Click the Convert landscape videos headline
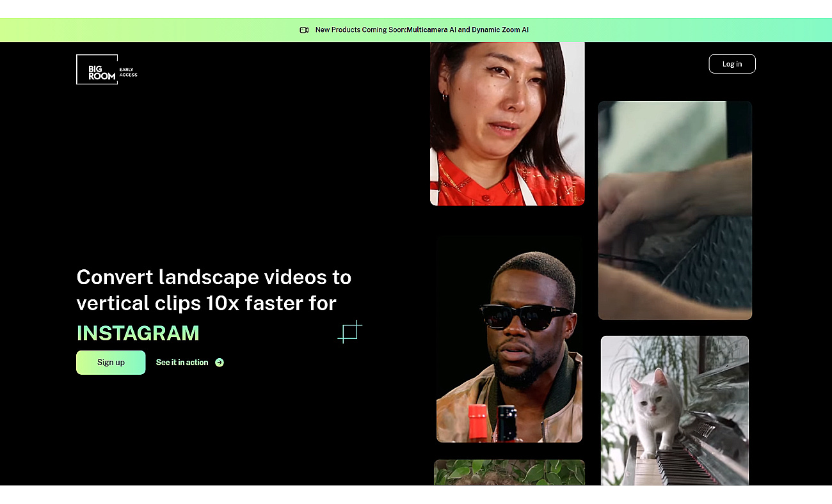The height and width of the screenshot is (504, 832). point(214,290)
